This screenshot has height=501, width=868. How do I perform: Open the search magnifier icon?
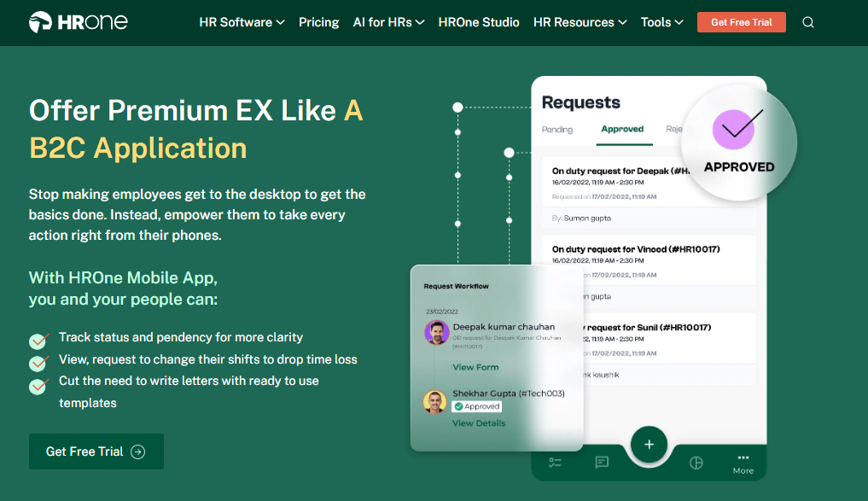point(808,22)
